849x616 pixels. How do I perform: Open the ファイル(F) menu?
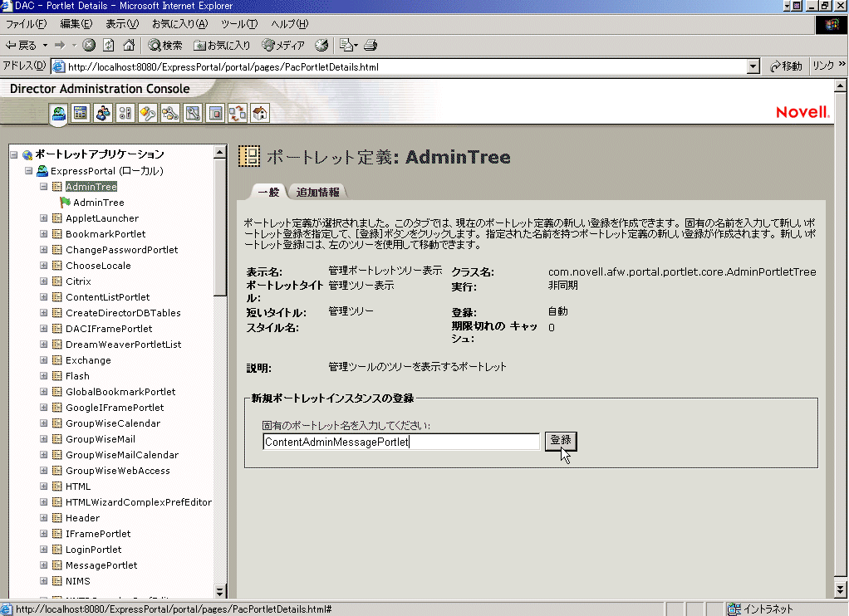click(26, 24)
